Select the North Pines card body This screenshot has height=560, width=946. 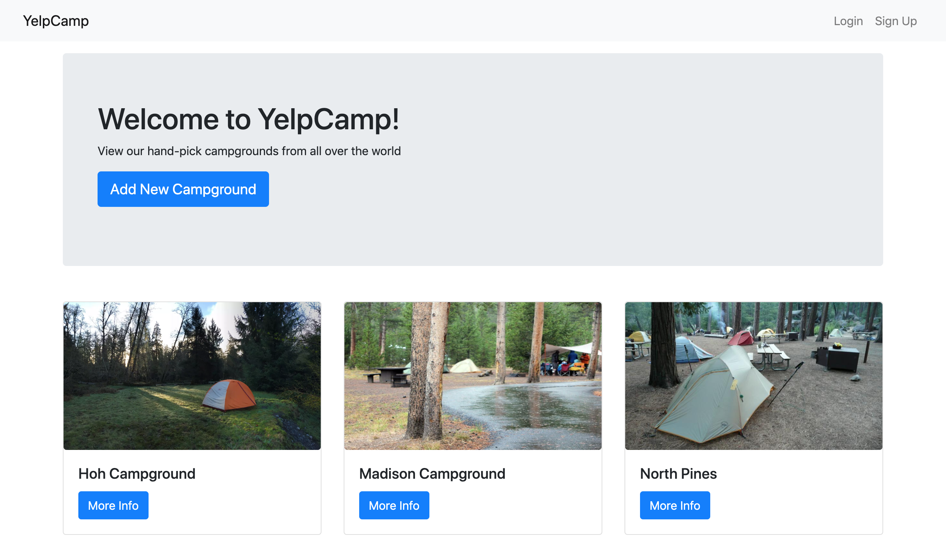754,491
